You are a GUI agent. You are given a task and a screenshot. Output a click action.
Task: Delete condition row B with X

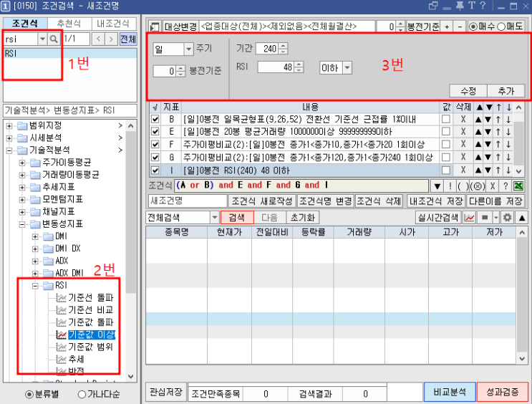tap(463, 119)
